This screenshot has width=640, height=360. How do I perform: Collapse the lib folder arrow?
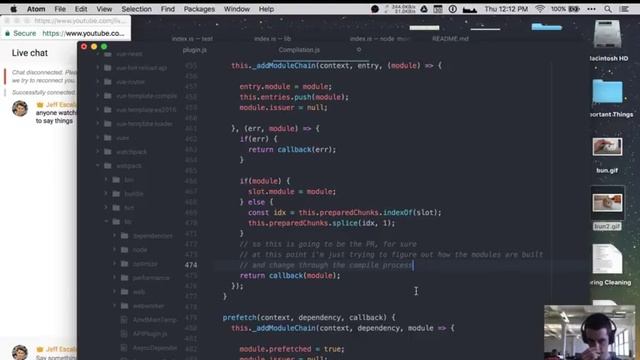(106, 222)
